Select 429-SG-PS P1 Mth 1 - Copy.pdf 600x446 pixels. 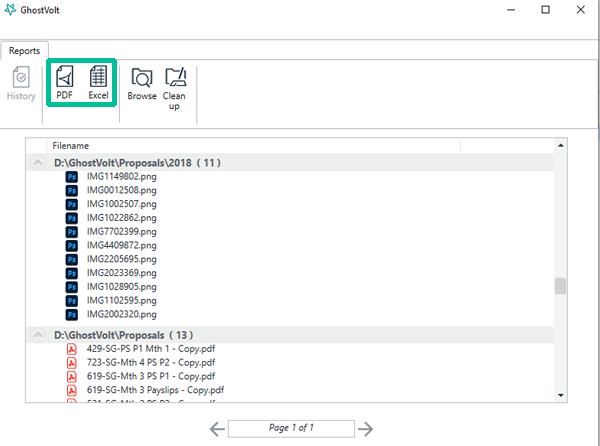tap(151, 349)
